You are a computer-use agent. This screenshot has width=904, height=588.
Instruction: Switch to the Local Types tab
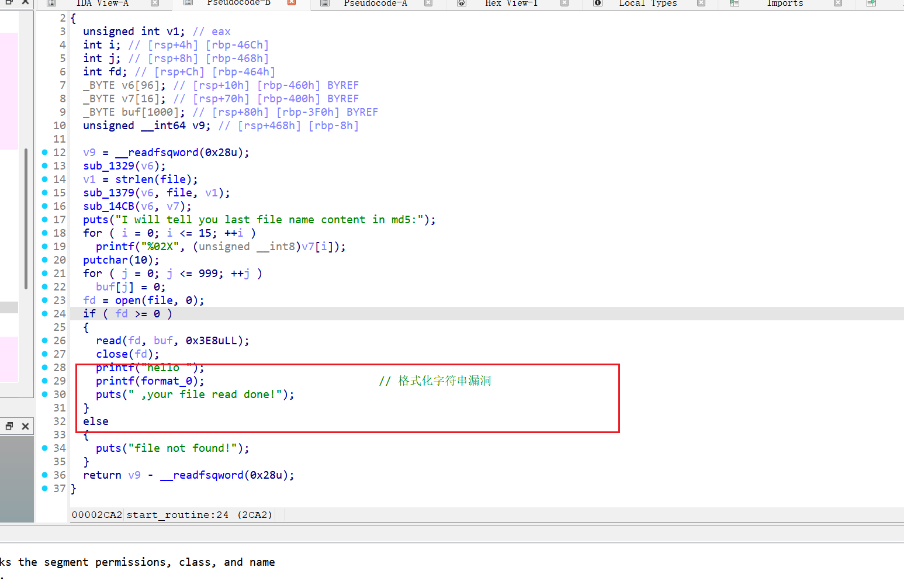(647, 3)
